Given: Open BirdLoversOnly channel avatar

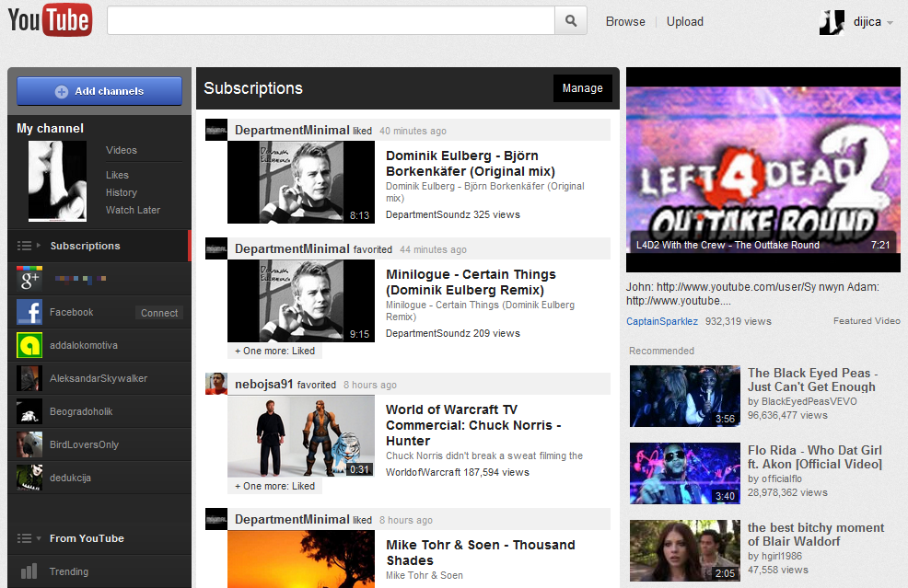Looking at the screenshot, I should tap(29, 444).
